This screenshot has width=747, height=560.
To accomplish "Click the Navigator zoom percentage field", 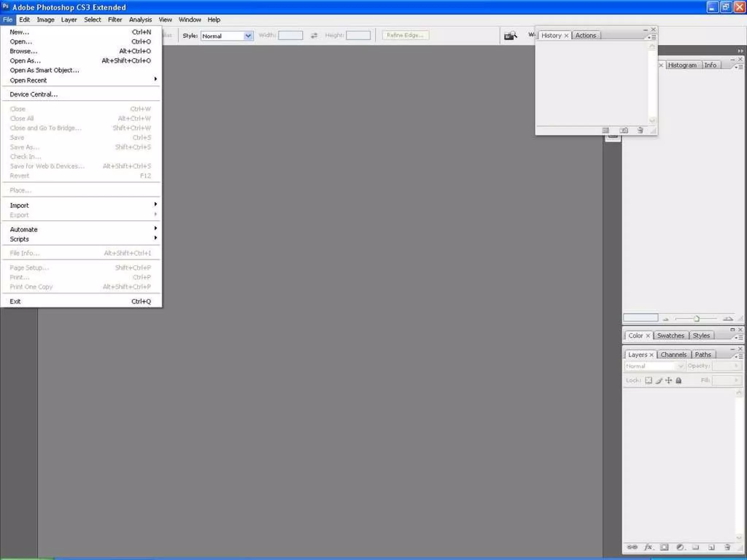I will pyautogui.click(x=640, y=318).
